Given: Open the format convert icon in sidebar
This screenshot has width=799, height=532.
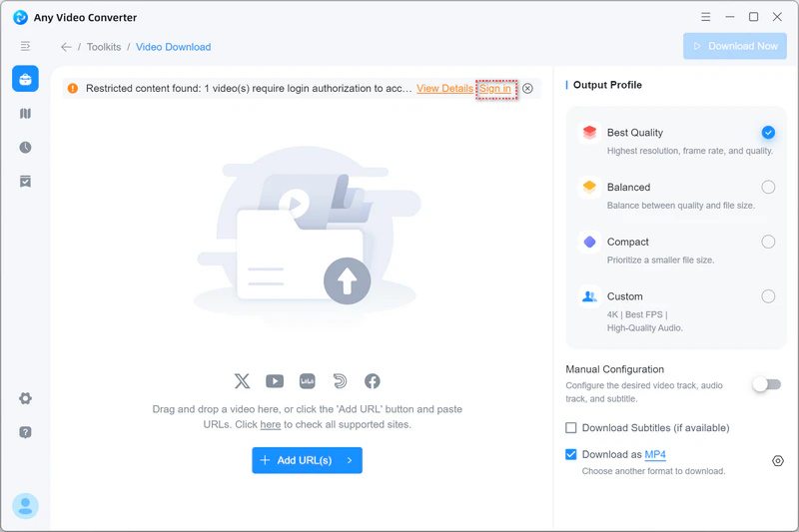Looking at the screenshot, I should click(26, 113).
